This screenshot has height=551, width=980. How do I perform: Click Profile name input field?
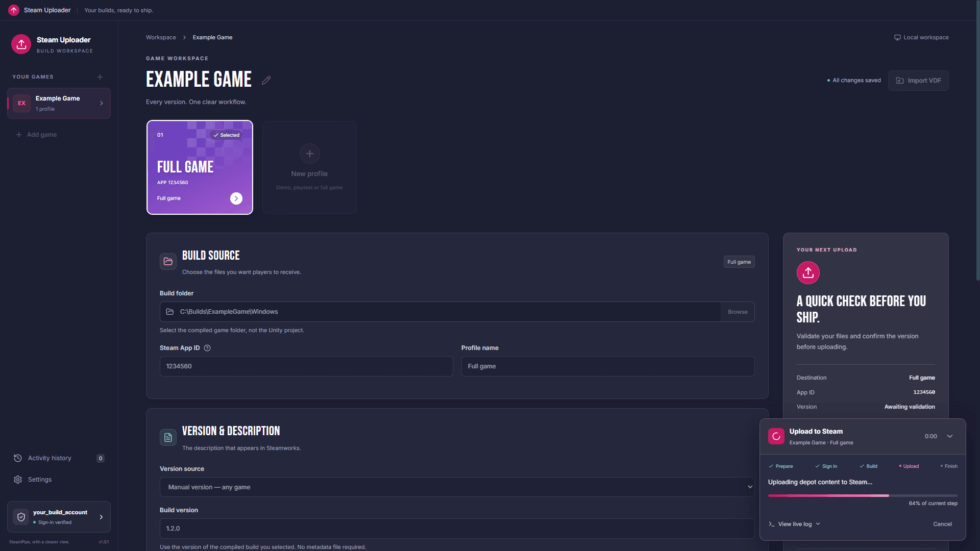tap(608, 366)
